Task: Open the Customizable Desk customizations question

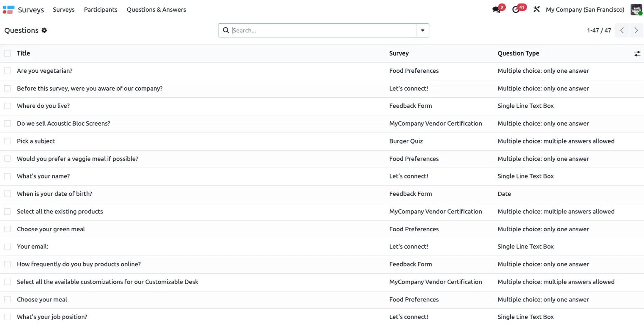Action: point(108,282)
